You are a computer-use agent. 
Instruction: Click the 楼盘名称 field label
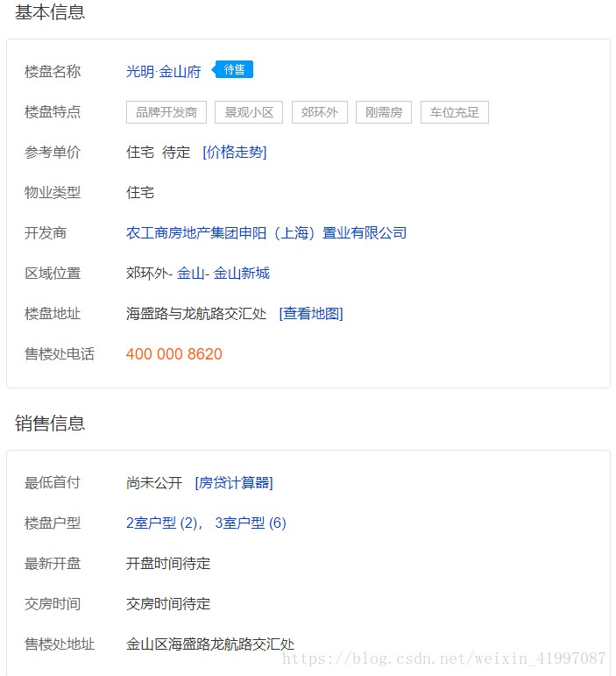pos(53,72)
